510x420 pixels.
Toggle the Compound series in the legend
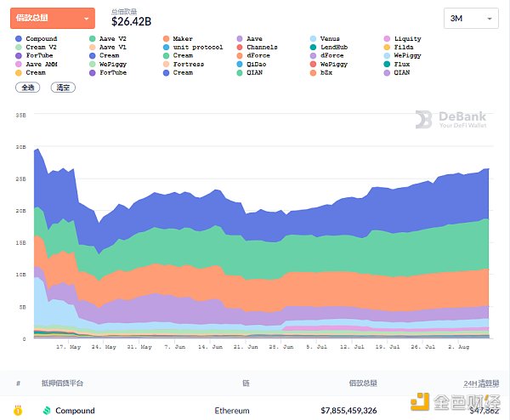click(x=20, y=39)
